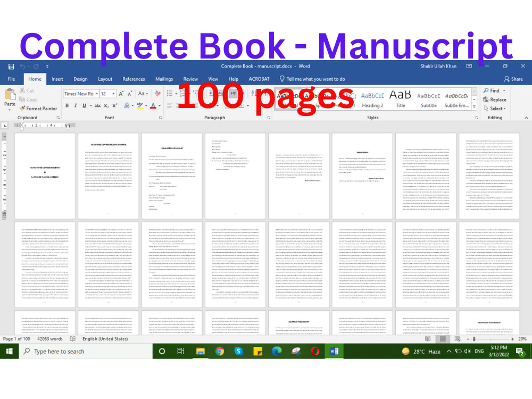Open the Clipboard dialog launcher
532x399 pixels.
coord(58,118)
